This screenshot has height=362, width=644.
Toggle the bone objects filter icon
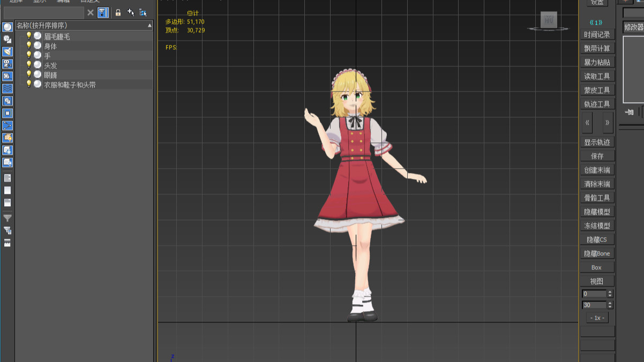coord(8,125)
